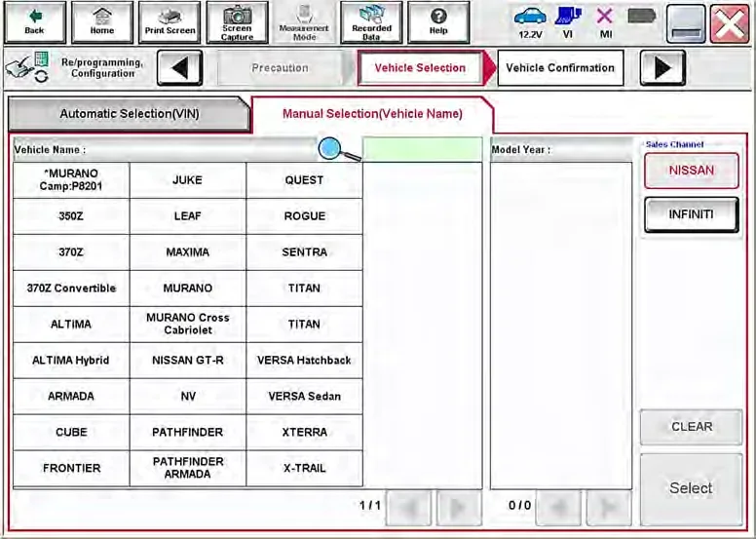Go to the previous model year page
Screen dimensions: 756x539
558,507
